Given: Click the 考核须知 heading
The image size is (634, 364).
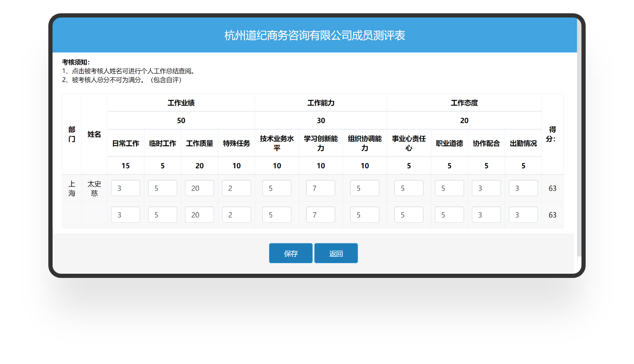Looking at the screenshot, I should (76, 62).
